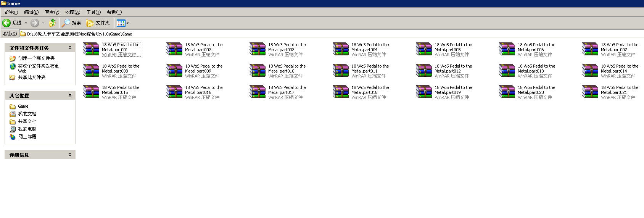Open the File (文件) menu
The height and width of the screenshot is (218, 644).
[11, 12]
